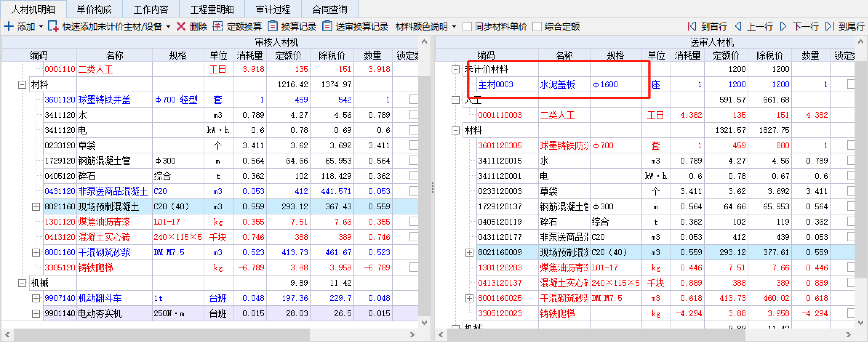Collapse the 未计价材料 group in 送审人材机
This screenshot has height=342, width=868.
point(456,69)
